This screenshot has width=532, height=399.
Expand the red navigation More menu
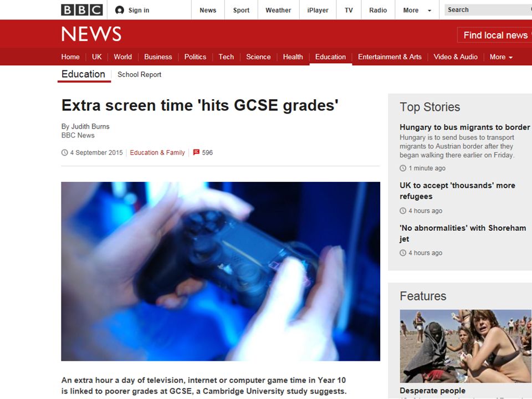tap(501, 57)
